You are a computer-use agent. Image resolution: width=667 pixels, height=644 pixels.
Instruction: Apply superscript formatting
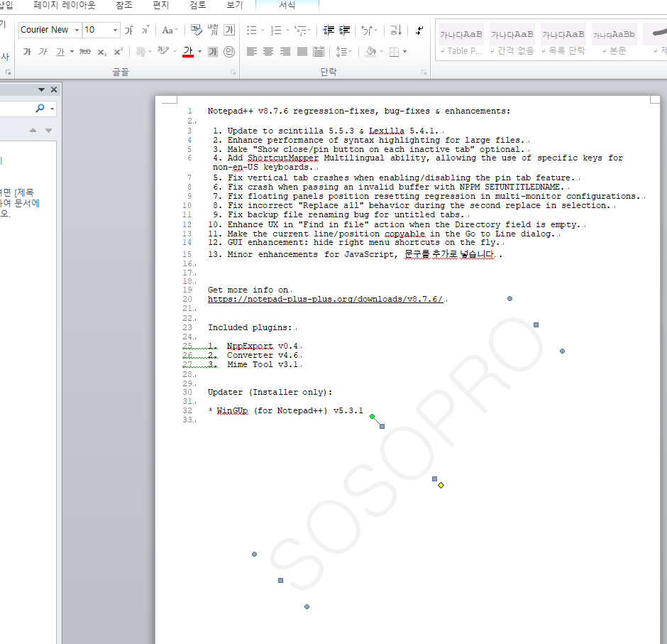[118, 52]
